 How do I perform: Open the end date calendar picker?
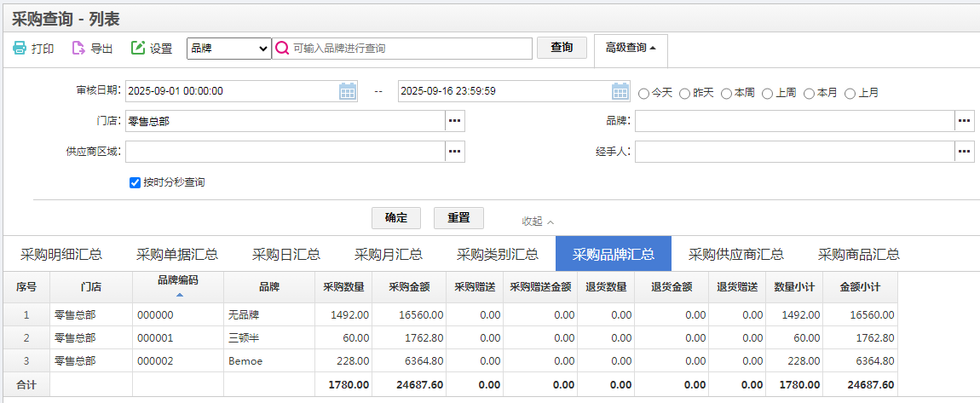pos(620,91)
